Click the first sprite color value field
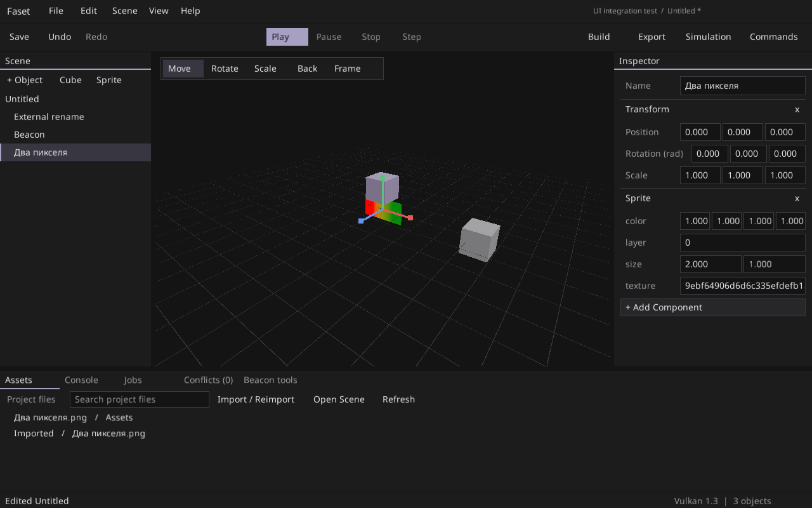 (695, 221)
